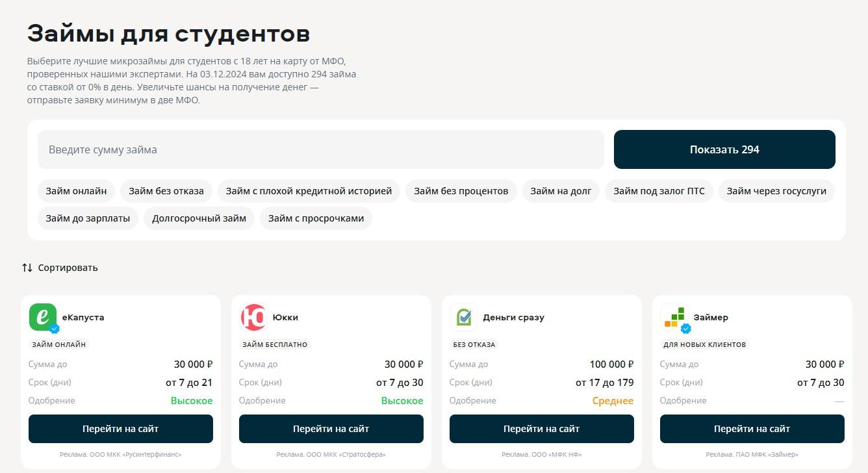Click Реклама. ООО «МФК НФ» note
This screenshot has height=473, width=868.
(x=542, y=455)
